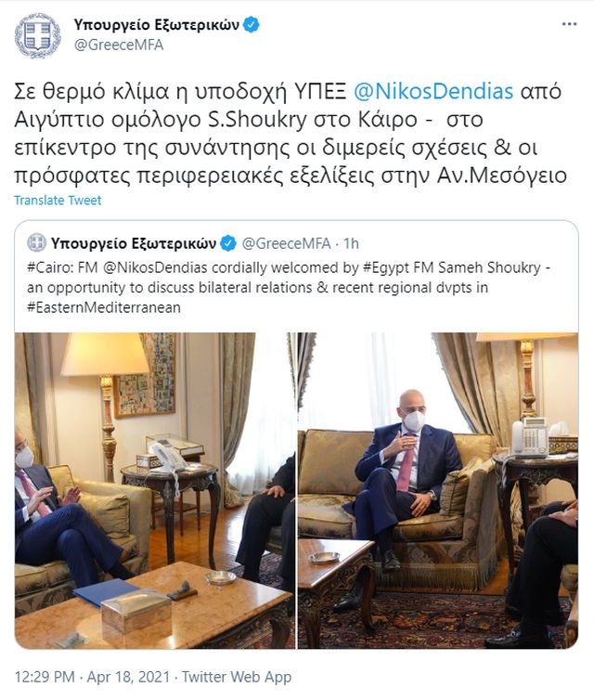Open the @NikosDendias mention in the main tweet
This screenshot has width=594, height=700.
pyautogui.click(x=433, y=91)
